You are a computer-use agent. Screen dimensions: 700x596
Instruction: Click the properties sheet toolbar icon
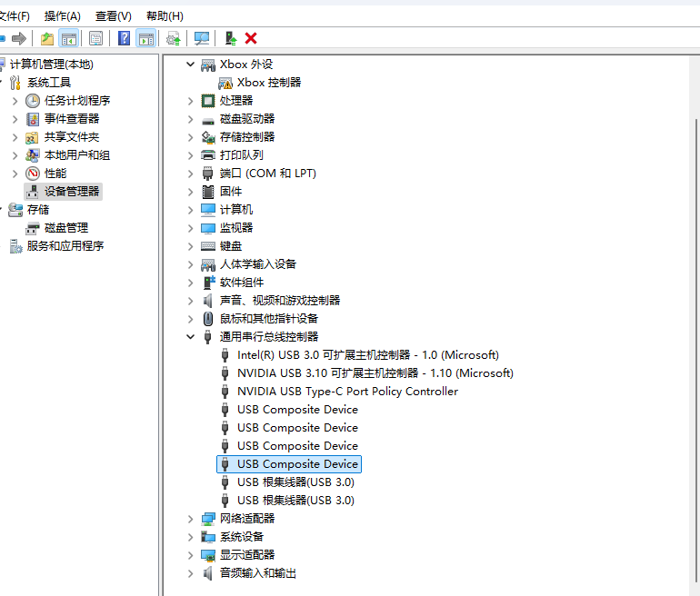(96, 39)
